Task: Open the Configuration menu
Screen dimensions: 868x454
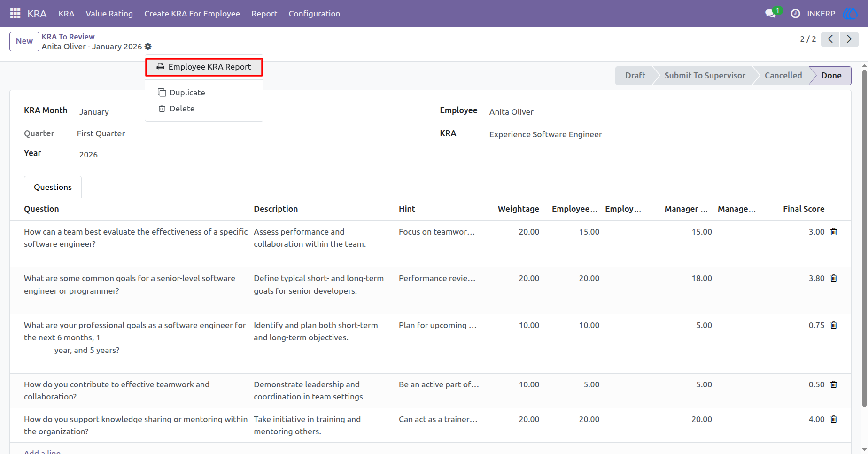Action: tap(314, 14)
